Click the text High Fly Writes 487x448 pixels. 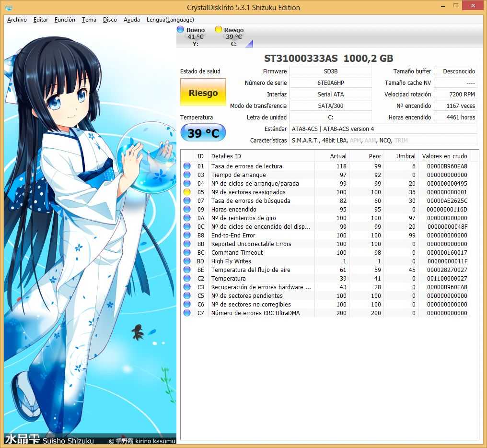click(231, 261)
